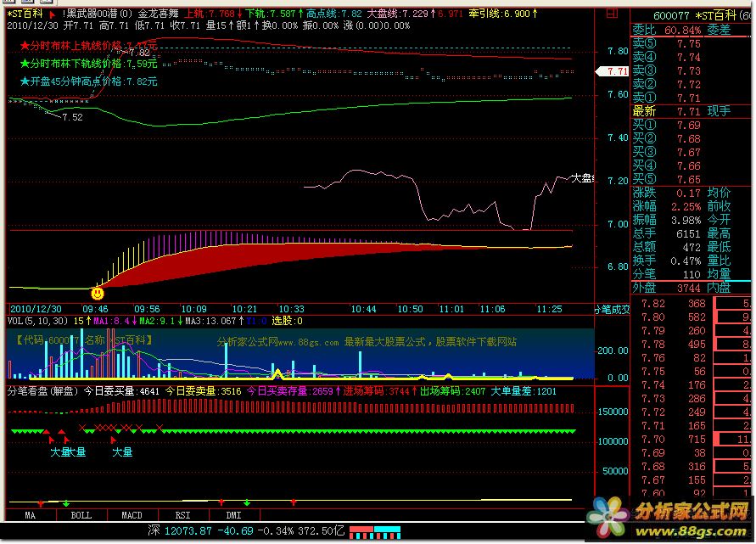Open the DMI indicator tab
This screenshot has height=544, width=756.
point(233,515)
